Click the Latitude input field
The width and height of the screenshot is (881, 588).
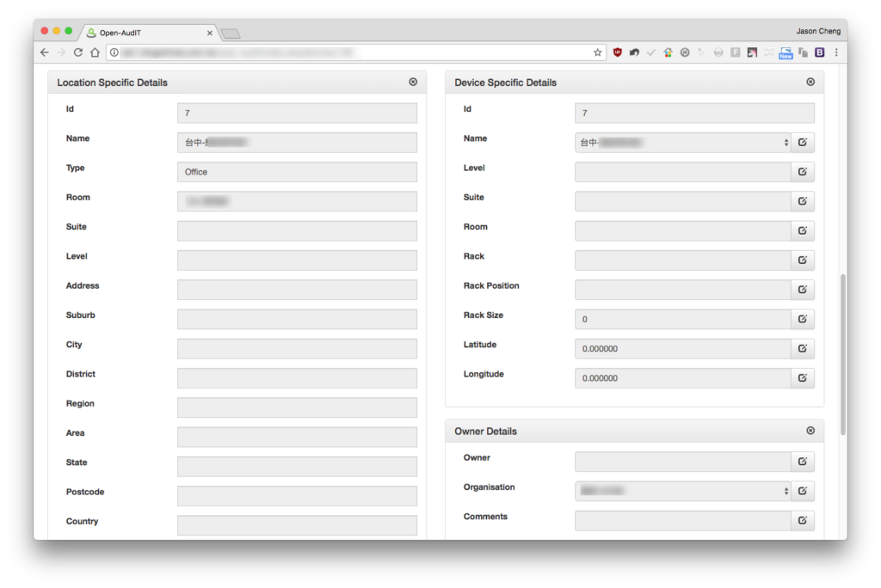click(x=682, y=349)
